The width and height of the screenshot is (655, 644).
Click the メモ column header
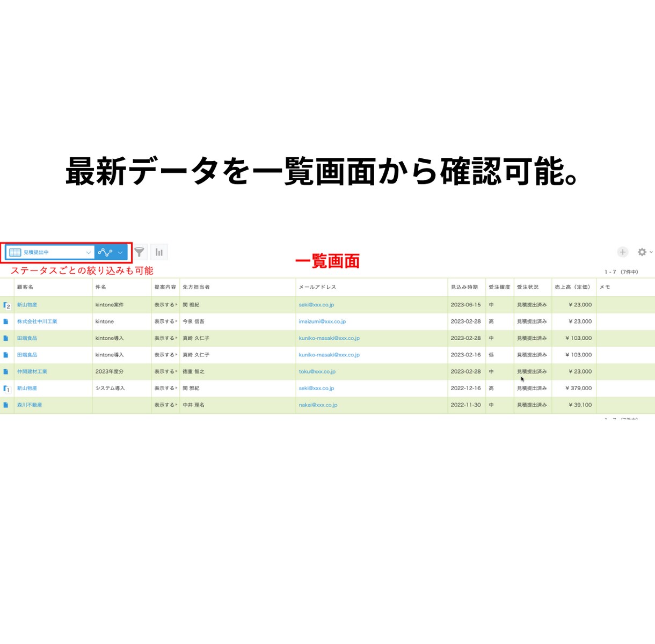605,287
